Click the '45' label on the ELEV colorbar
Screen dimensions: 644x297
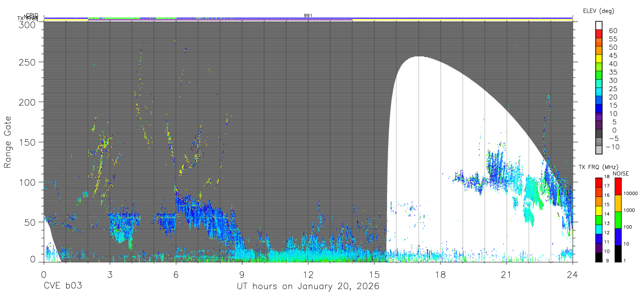pos(613,56)
